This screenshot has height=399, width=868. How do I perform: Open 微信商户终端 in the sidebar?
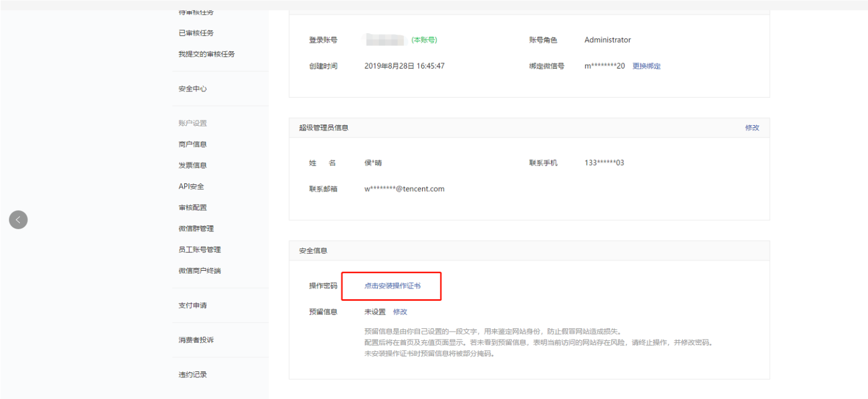click(200, 271)
